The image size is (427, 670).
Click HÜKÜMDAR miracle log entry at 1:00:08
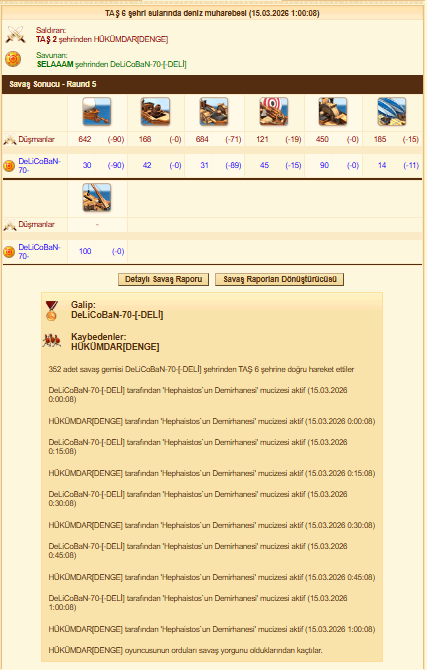point(212,629)
